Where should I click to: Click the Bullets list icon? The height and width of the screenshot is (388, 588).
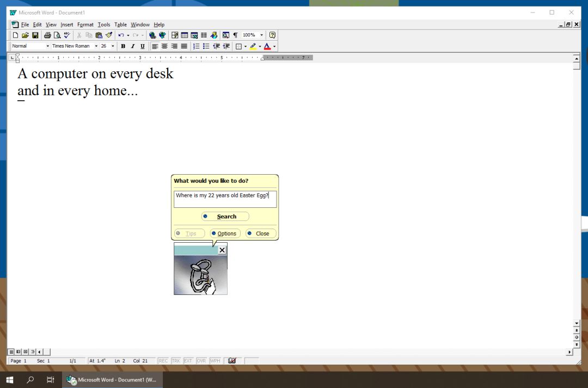click(x=206, y=46)
